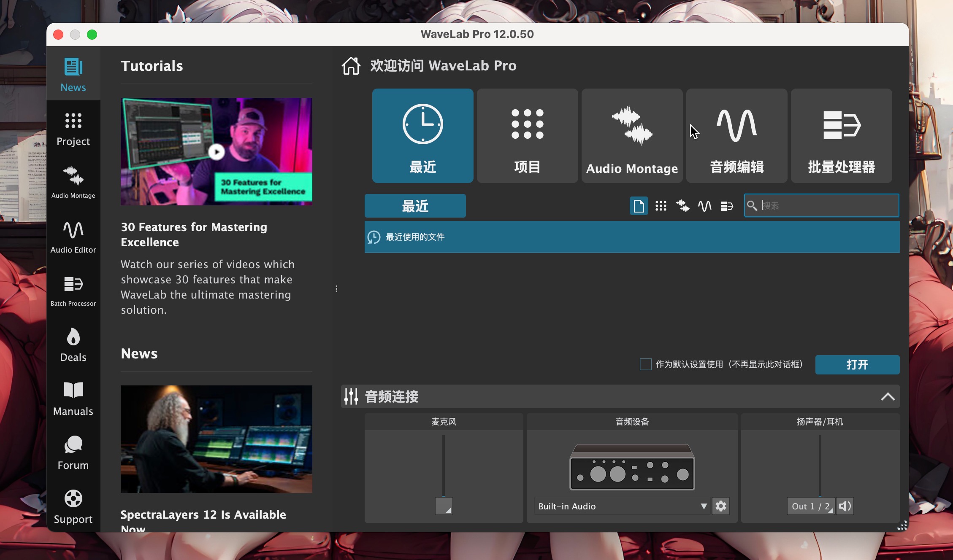953x560 pixels.
Task: Open the News sidebar section
Action: click(x=73, y=75)
